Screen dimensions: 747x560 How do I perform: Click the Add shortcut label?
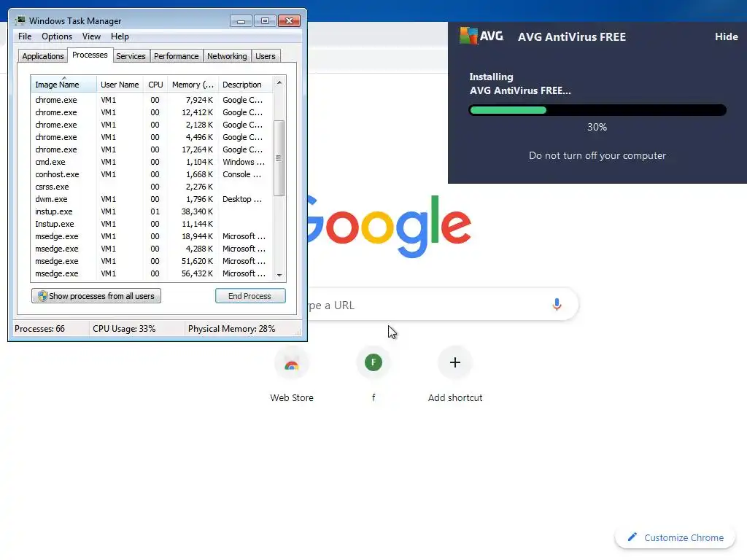pyautogui.click(x=455, y=397)
